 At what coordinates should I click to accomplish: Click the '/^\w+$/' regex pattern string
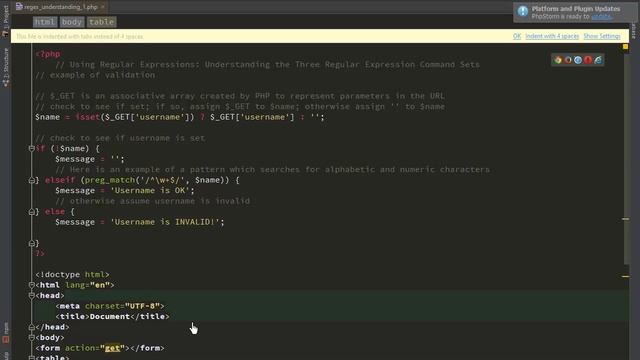click(x=162, y=180)
